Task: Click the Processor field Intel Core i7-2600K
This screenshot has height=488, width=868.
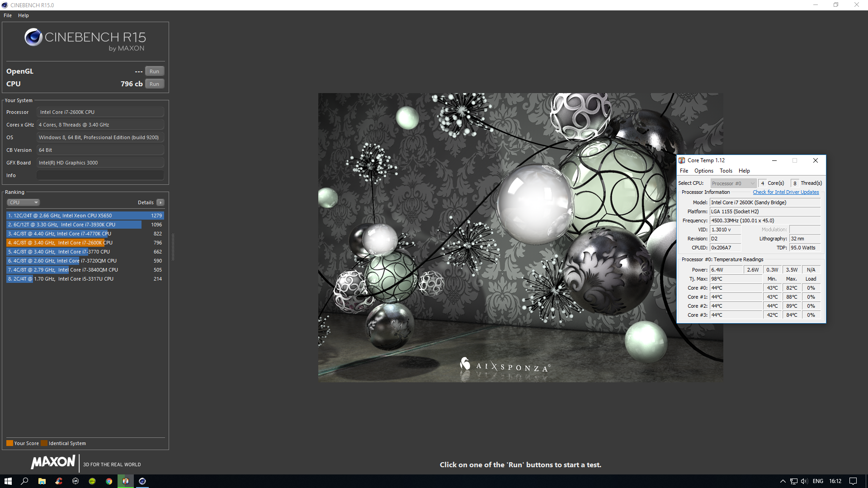Action: [100, 112]
